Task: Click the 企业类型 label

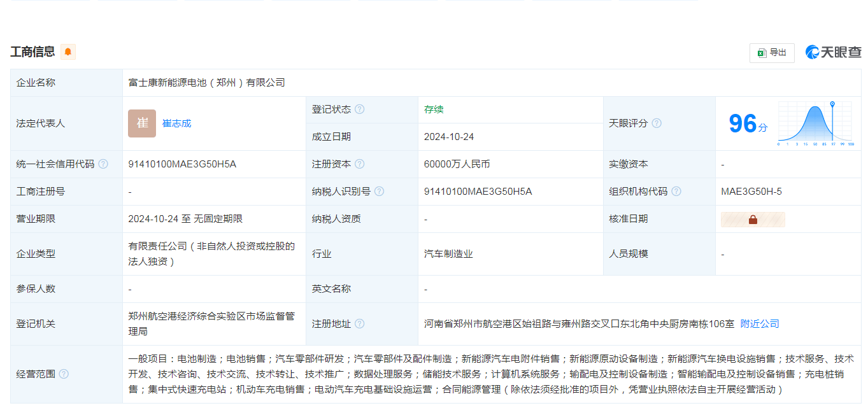Action: coord(36,254)
